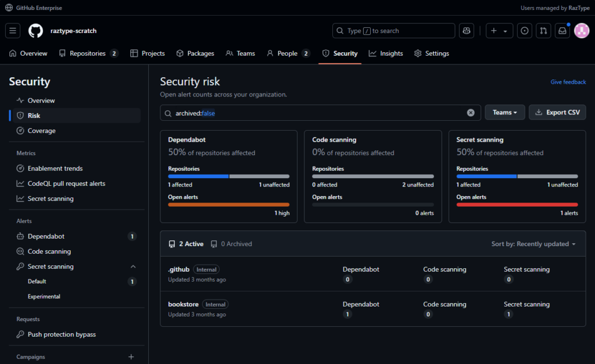595x364 pixels.
Task: Open the Pull requests icon
Action: 543,31
